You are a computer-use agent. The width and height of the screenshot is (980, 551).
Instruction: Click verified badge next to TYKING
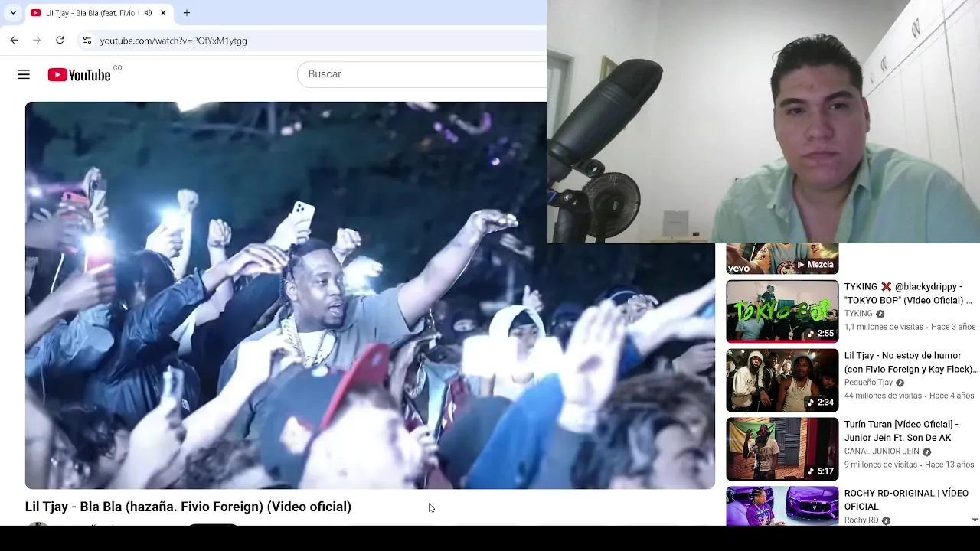(880, 314)
